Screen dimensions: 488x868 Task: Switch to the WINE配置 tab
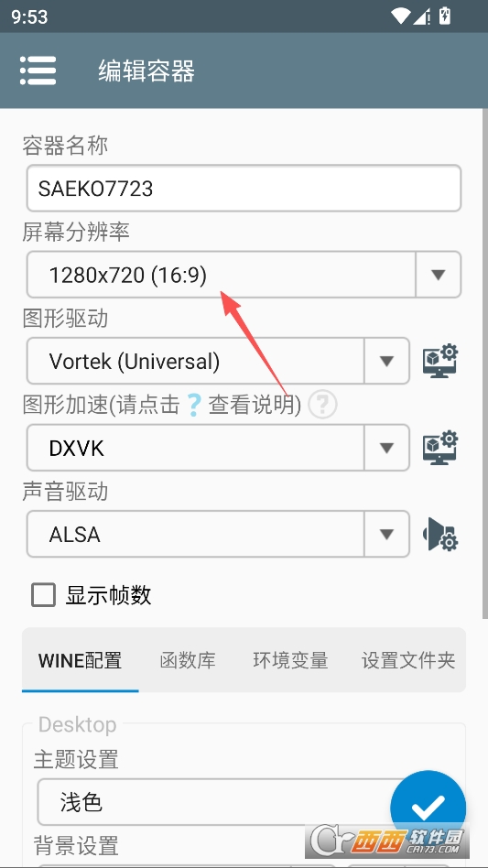[81, 660]
